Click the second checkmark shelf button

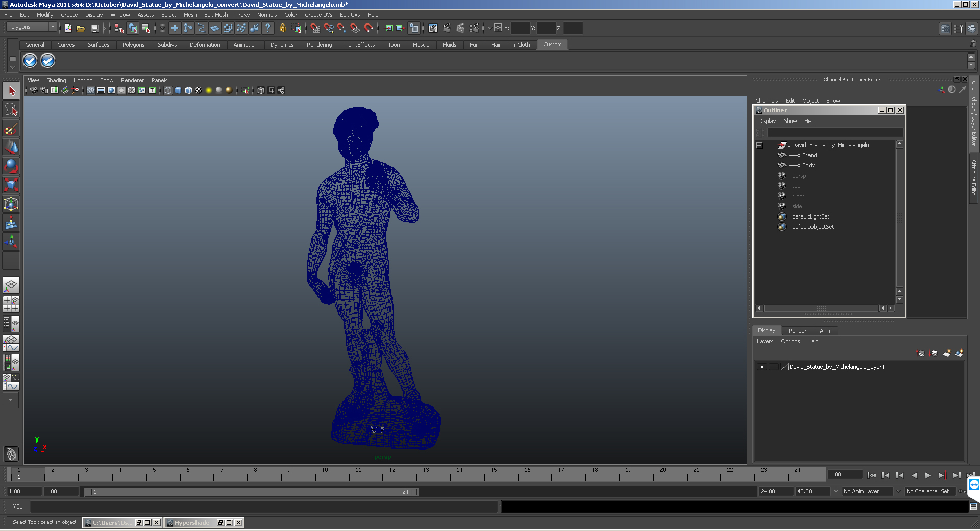(47, 61)
